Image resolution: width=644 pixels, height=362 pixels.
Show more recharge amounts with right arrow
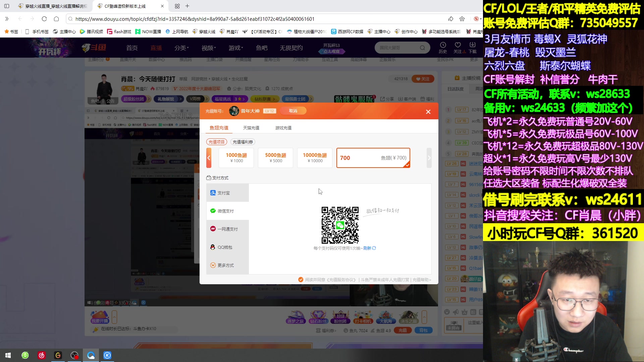[429, 158]
